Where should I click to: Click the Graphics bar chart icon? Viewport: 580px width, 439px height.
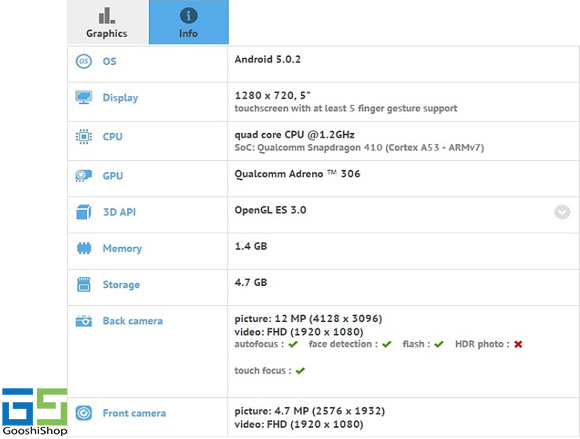click(107, 16)
